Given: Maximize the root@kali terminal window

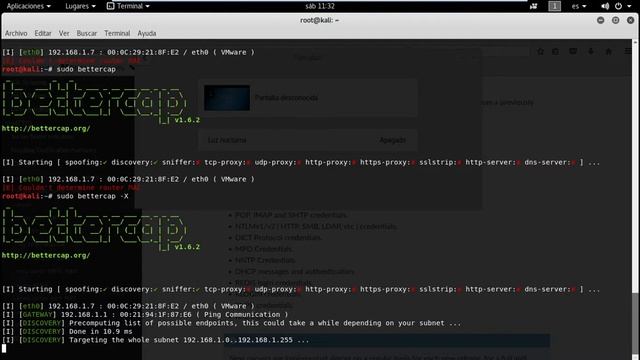Looking at the screenshot, I should click(x=616, y=20).
